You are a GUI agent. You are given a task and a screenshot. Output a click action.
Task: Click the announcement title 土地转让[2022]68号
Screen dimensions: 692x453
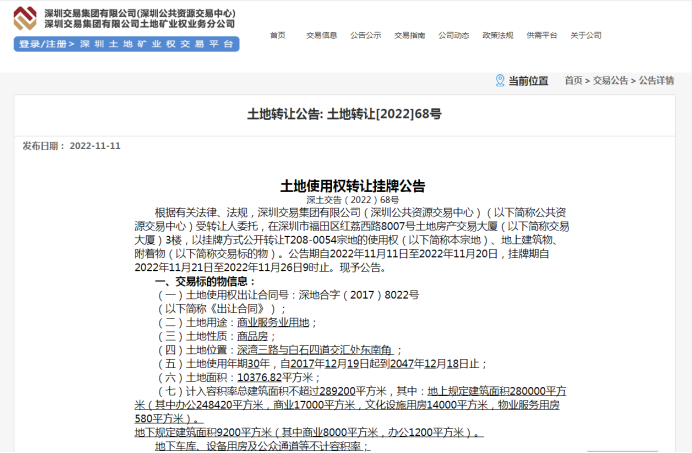[344, 115]
